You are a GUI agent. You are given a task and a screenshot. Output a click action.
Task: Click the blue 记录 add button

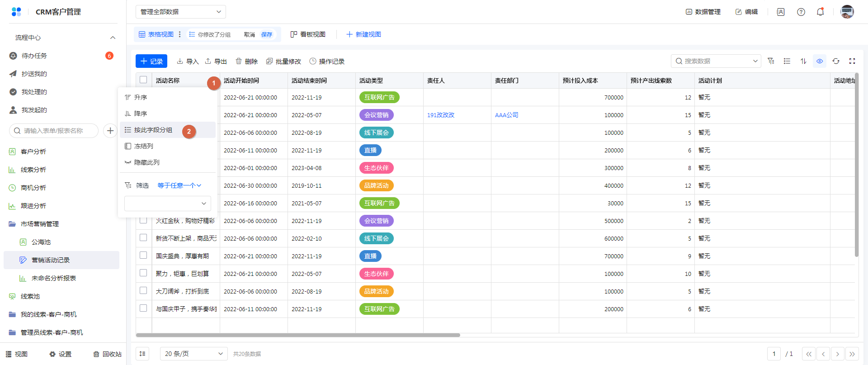[x=151, y=61]
